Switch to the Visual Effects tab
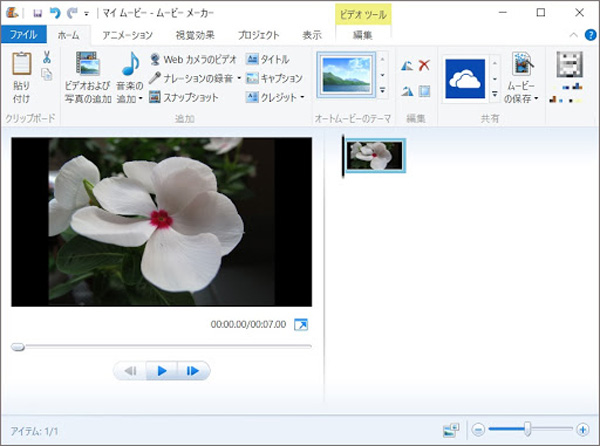This screenshot has height=446, width=600. pos(195,35)
